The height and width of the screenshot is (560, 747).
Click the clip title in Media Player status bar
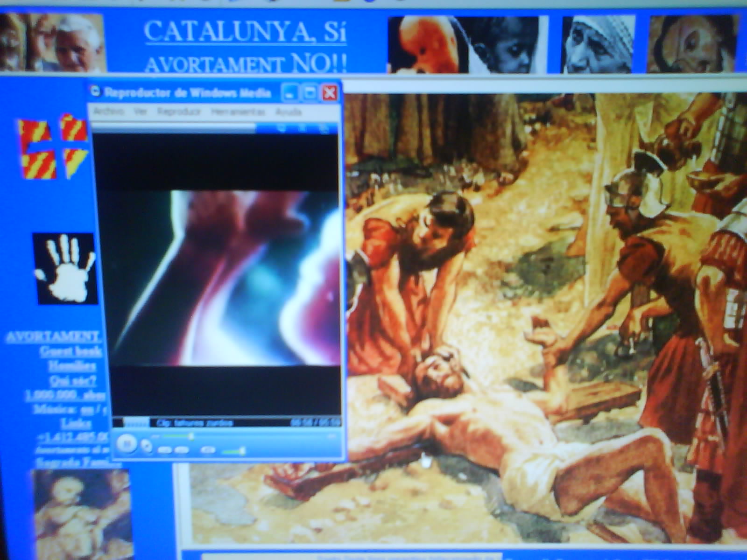tap(194, 423)
